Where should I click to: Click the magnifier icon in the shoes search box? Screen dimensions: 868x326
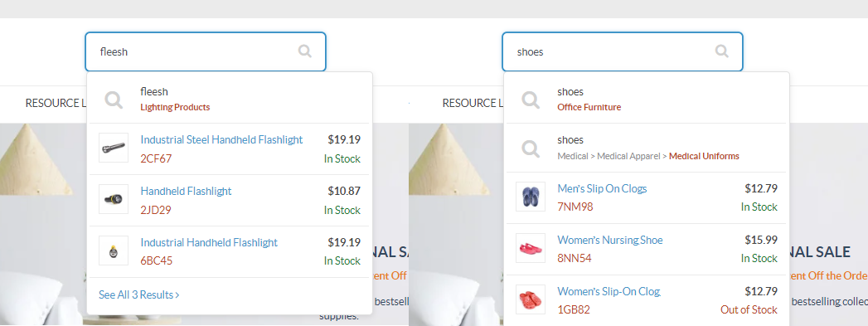(722, 51)
